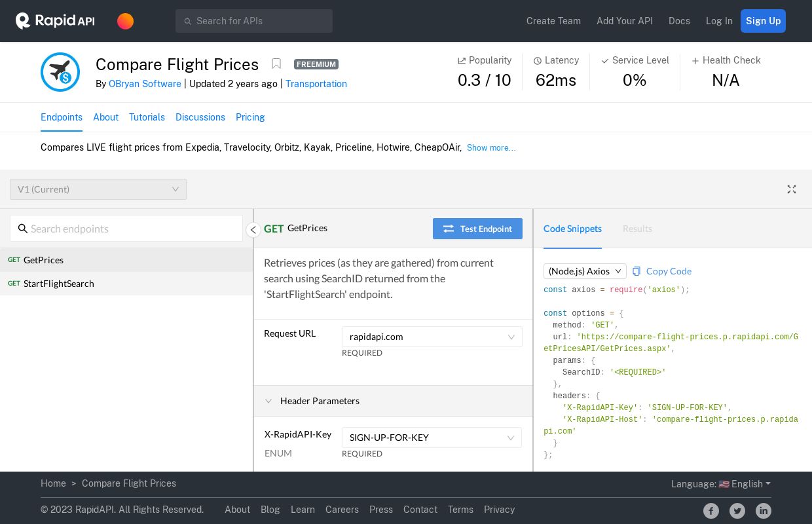Click the Service Level checkmark icon
Screen dimensions: 812x524
point(605,61)
